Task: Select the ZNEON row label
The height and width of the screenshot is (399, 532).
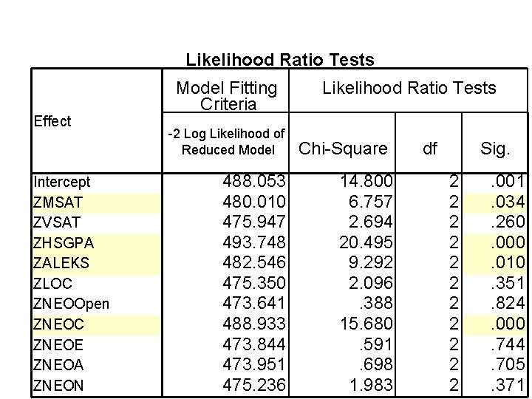Action: click(59, 383)
